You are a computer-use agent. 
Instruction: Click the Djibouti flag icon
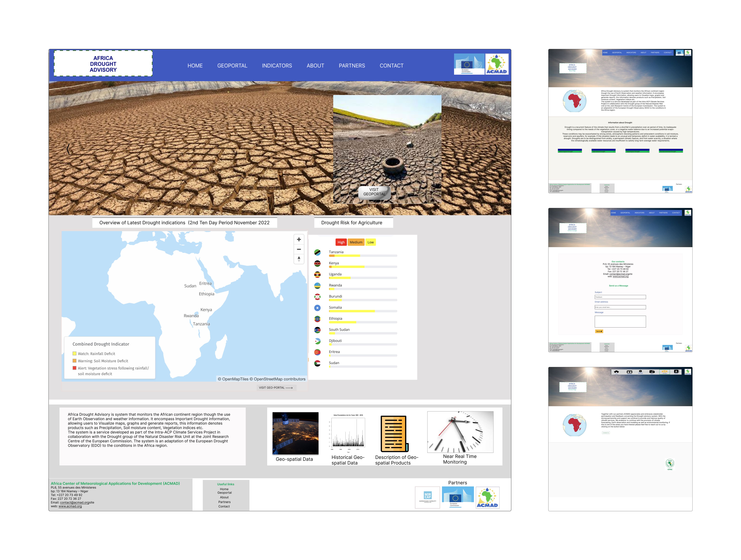[x=317, y=341]
